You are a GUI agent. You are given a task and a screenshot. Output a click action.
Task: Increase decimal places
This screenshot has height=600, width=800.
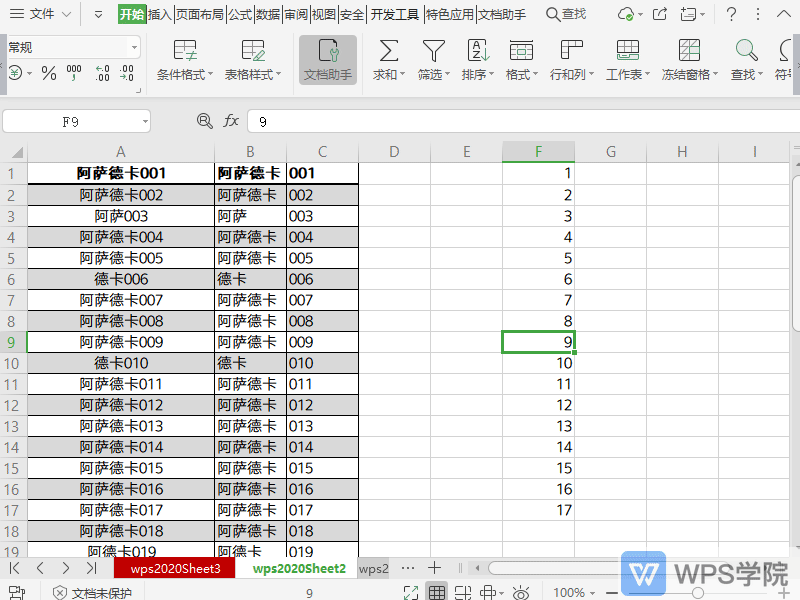coord(102,72)
